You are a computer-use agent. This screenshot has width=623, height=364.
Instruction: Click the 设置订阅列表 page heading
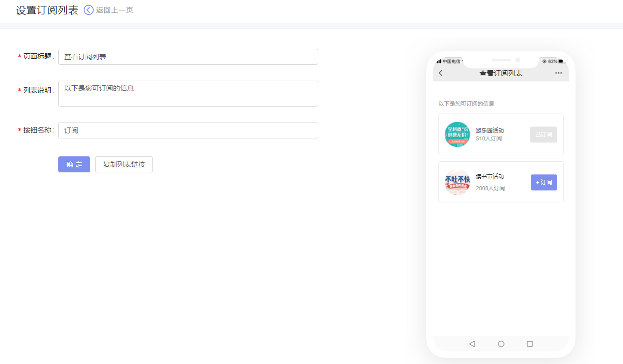(47, 10)
